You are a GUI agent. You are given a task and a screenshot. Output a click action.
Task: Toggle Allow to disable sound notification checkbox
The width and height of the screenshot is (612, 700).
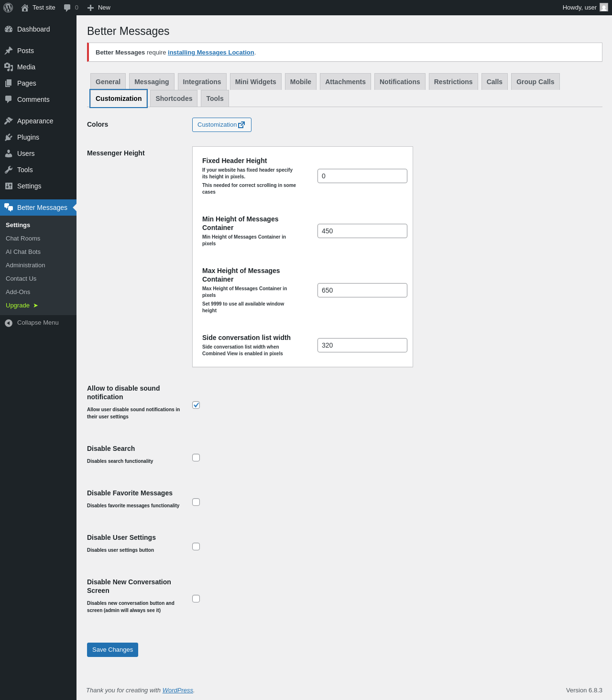[196, 405]
